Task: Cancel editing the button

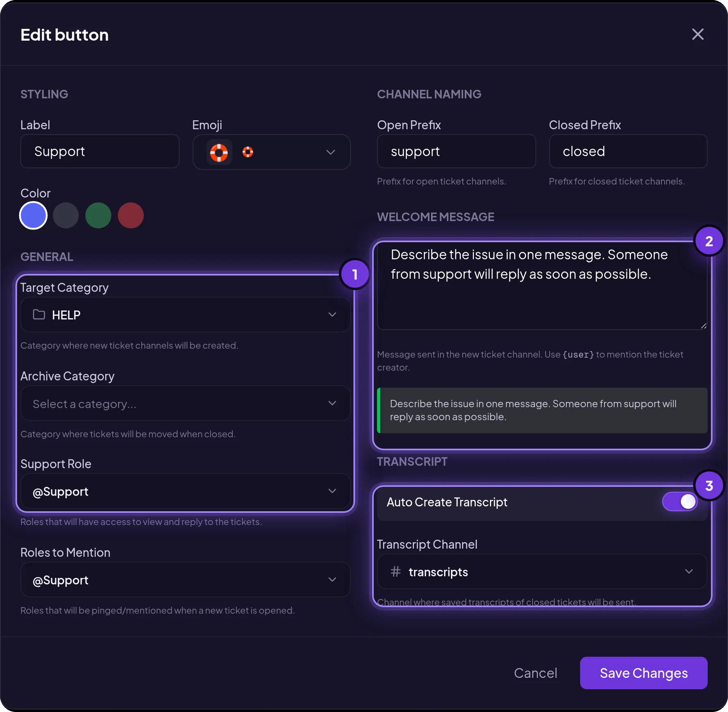Action: (x=535, y=673)
